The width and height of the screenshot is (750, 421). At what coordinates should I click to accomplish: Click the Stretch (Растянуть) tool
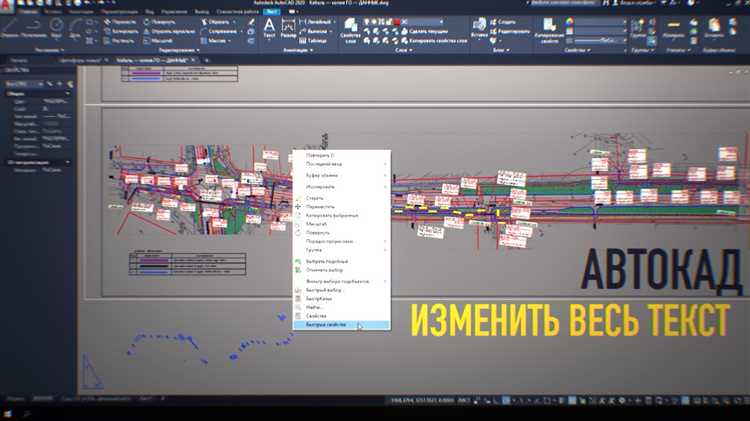(x=120, y=41)
